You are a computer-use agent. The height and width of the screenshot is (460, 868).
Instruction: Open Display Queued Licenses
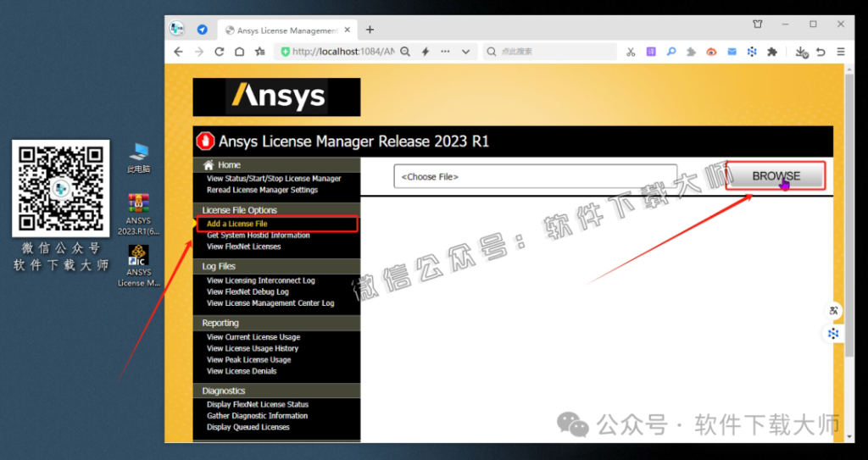(x=248, y=427)
